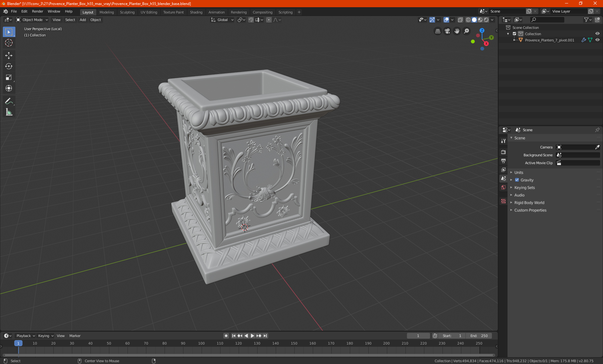The height and width of the screenshot is (364, 603).
Task: Open the Texture properties tab
Action: pos(503,201)
